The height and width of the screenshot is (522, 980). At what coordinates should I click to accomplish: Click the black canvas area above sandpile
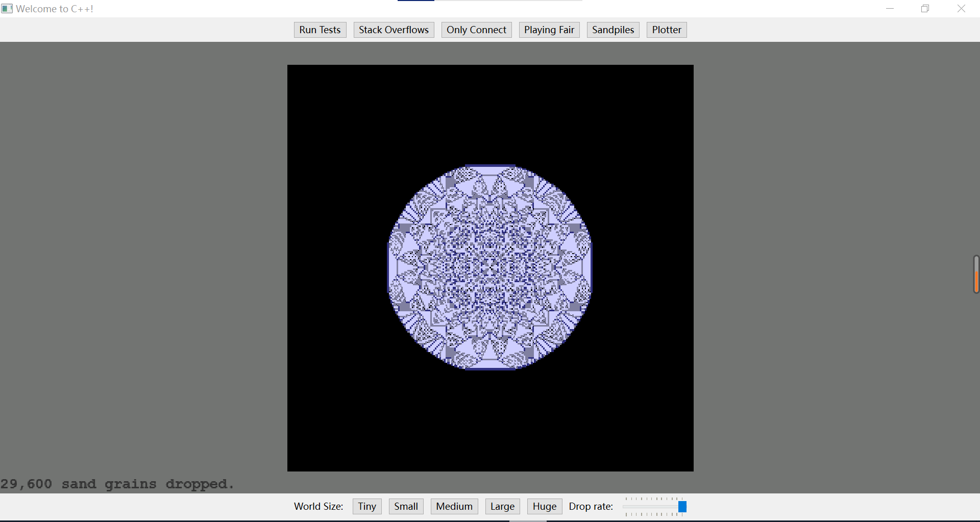point(490,113)
